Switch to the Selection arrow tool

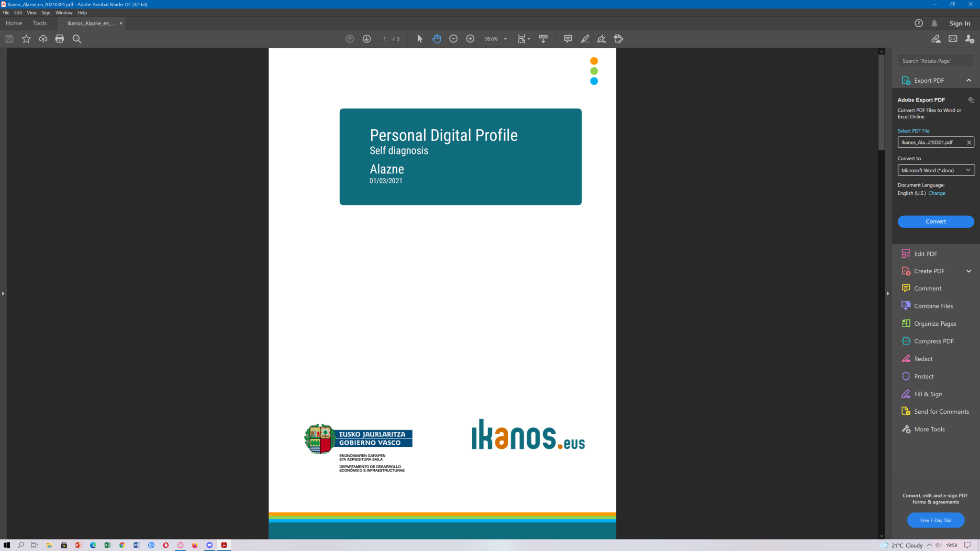[420, 39]
